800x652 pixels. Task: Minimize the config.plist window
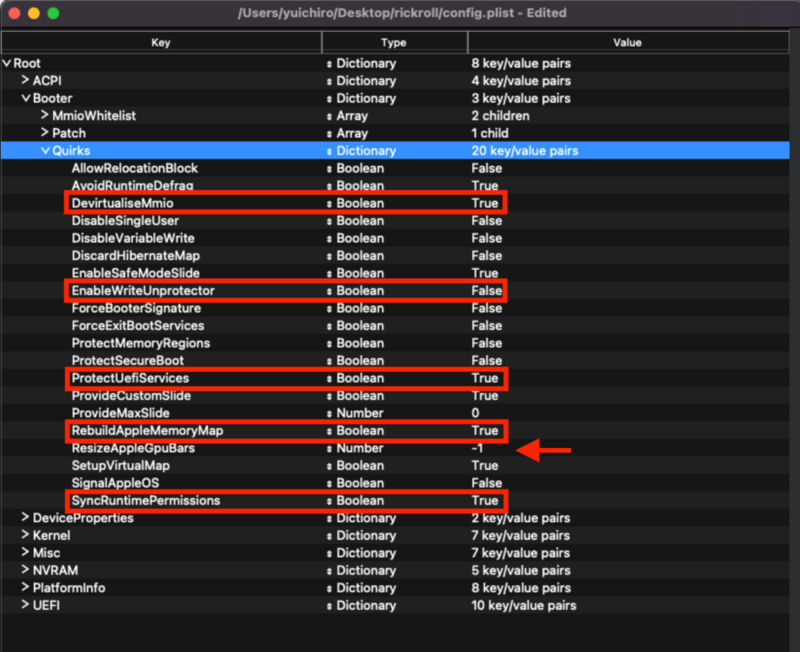[34, 13]
